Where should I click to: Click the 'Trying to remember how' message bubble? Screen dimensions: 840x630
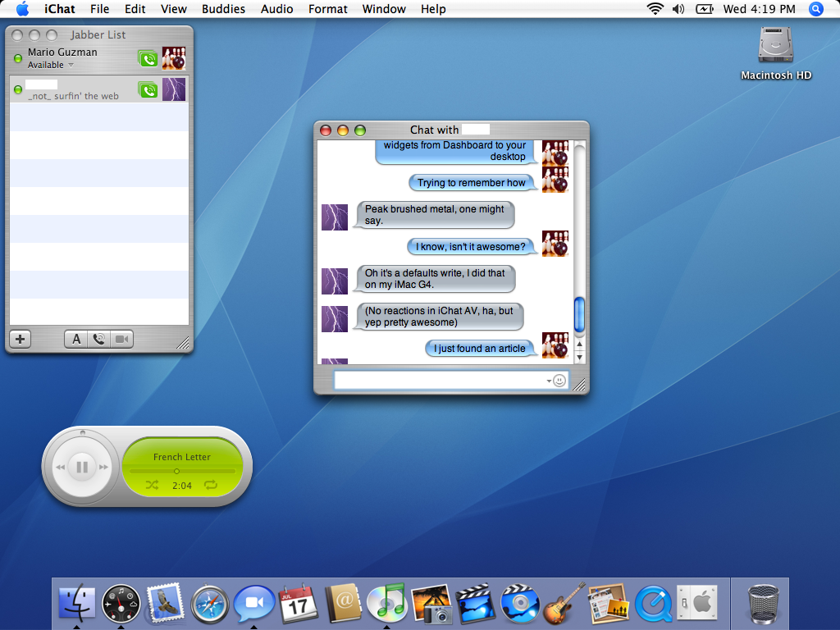pos(472,183)
